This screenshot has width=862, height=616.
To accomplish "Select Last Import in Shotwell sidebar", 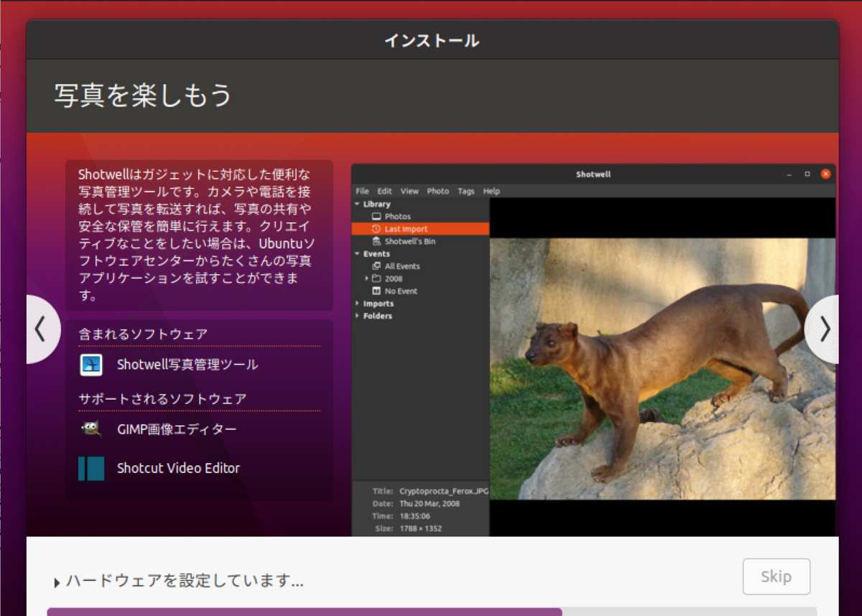I will point(420,229).
